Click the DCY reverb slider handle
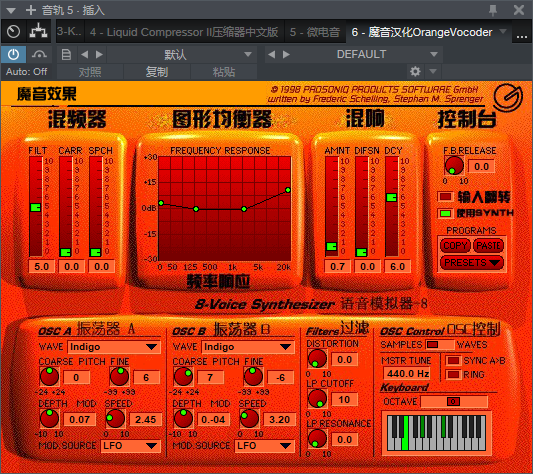533x474 pixels. (391, 197)
